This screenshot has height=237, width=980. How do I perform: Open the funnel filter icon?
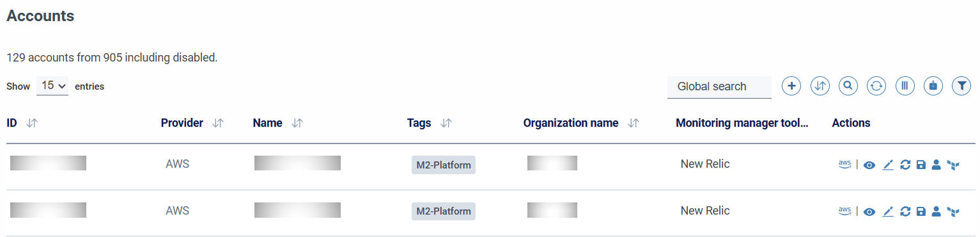pyautogui.click(x=961, y=86)
